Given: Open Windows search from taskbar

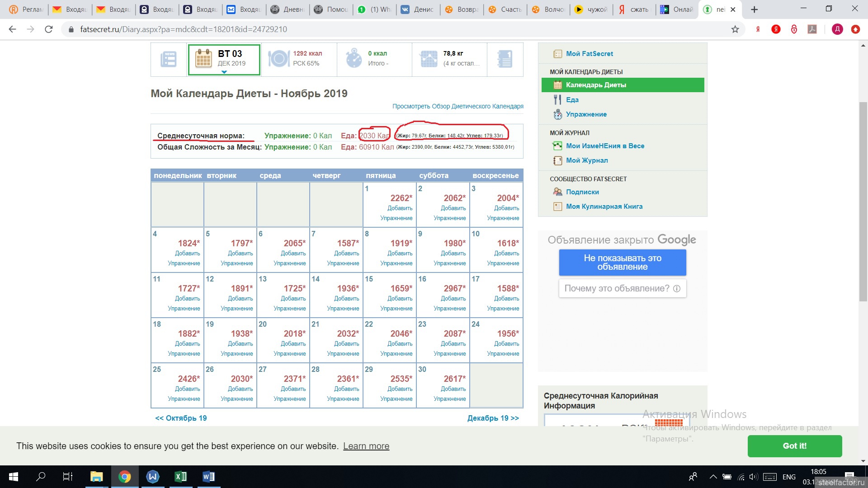Looking at the screenshot, I should pos(41,477).
